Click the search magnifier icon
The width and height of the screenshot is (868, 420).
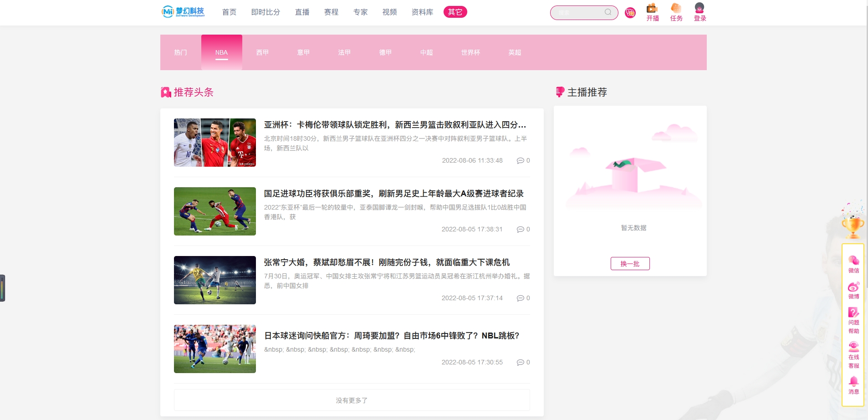(608, 12)
